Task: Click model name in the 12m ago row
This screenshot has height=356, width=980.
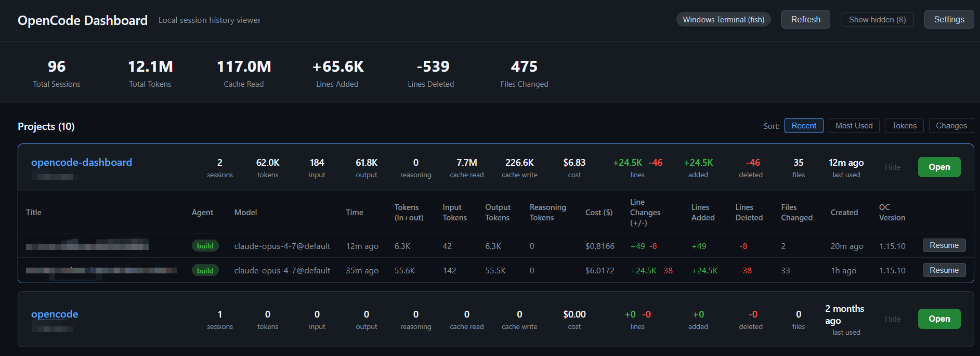Action: [282, 246]
